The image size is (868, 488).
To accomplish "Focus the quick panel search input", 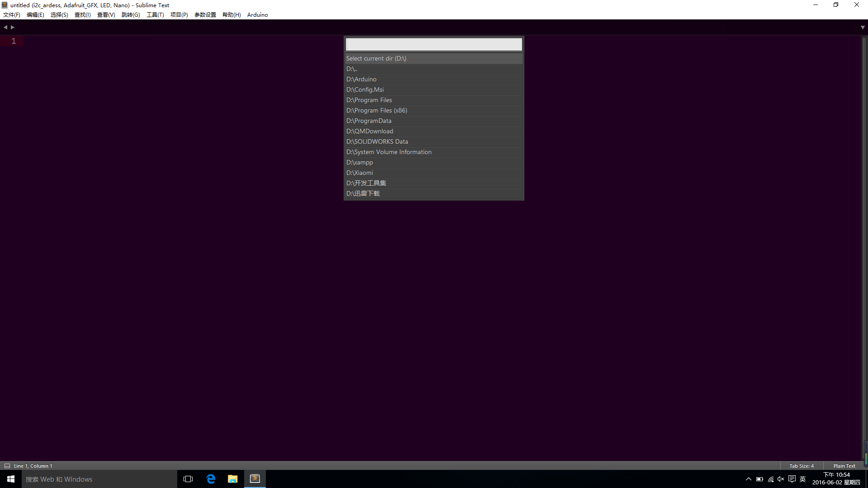I will 434,44.
